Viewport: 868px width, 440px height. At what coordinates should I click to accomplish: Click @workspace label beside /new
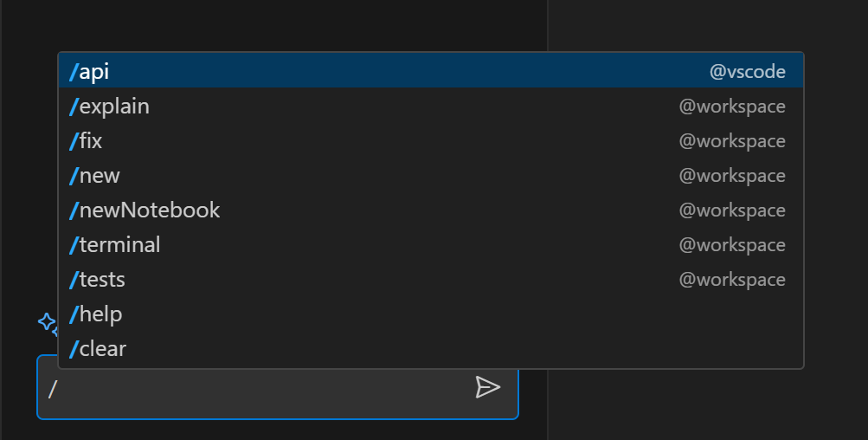(x=732, y=176)
